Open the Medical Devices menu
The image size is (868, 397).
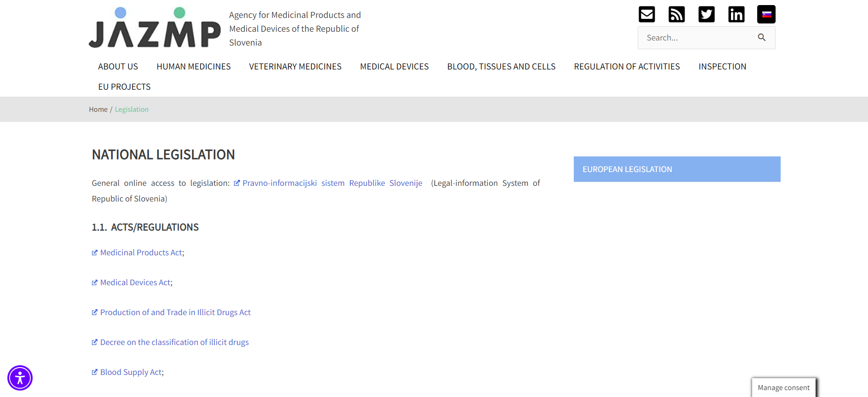(394, 67)
